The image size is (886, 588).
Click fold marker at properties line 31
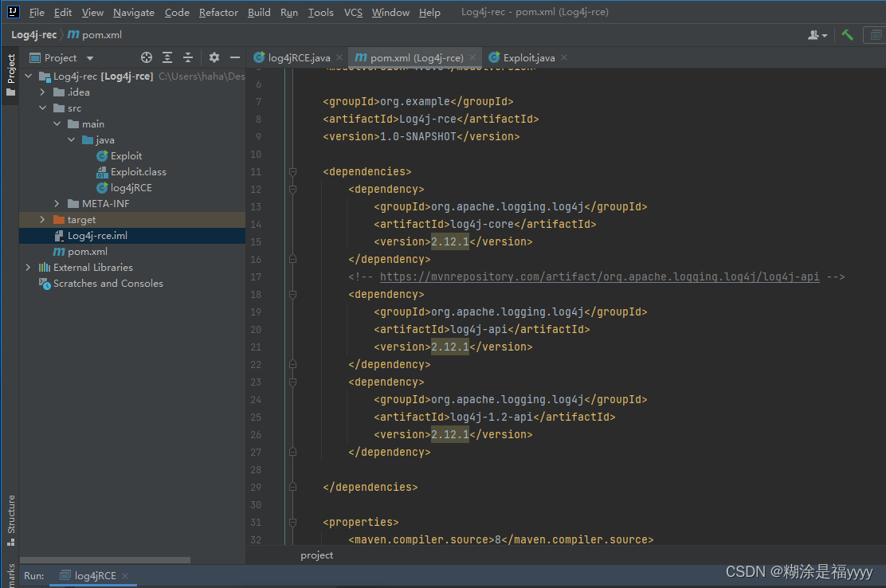pyautogui.click(x=292, y=523)
